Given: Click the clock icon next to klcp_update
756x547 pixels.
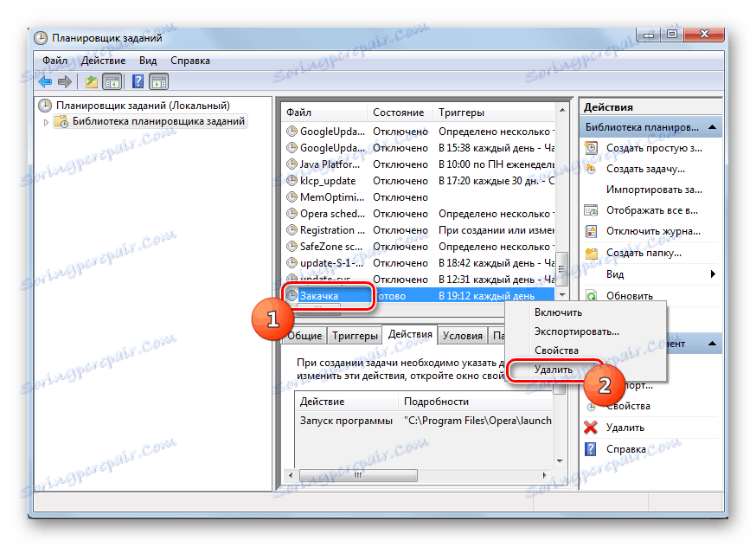Looking at the screenshot, I should (x=292, y=180).
